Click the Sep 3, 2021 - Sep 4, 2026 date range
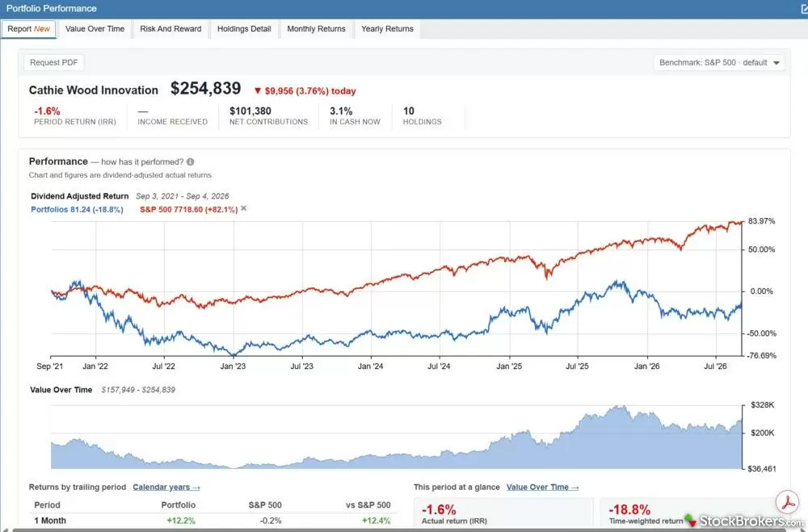 click(183, 196)
